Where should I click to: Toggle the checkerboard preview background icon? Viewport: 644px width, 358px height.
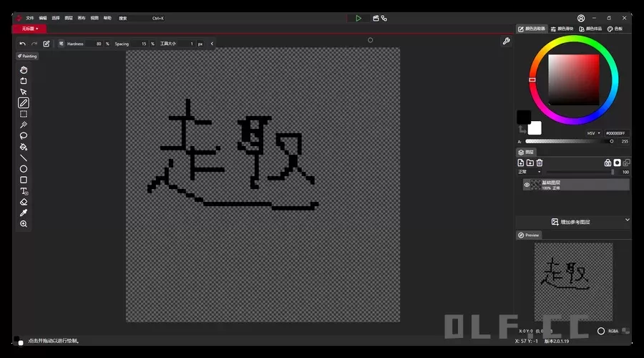point(625,331)
